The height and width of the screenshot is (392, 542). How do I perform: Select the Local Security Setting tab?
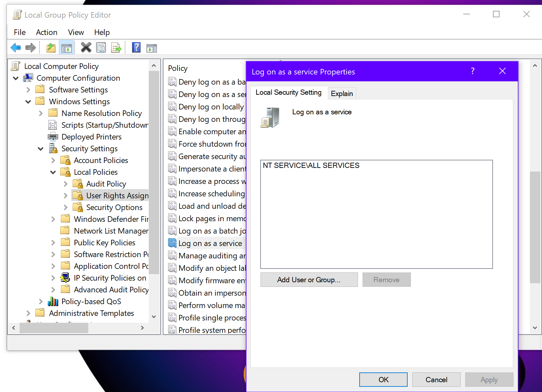[x=289, y=92]
